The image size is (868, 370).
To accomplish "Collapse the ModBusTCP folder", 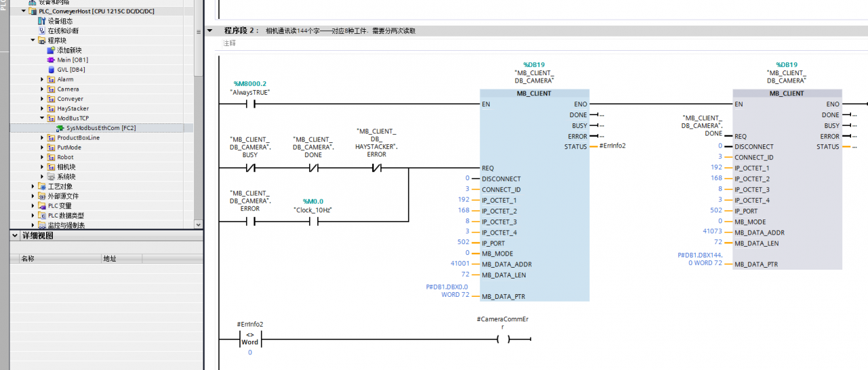I will [42, 118].
